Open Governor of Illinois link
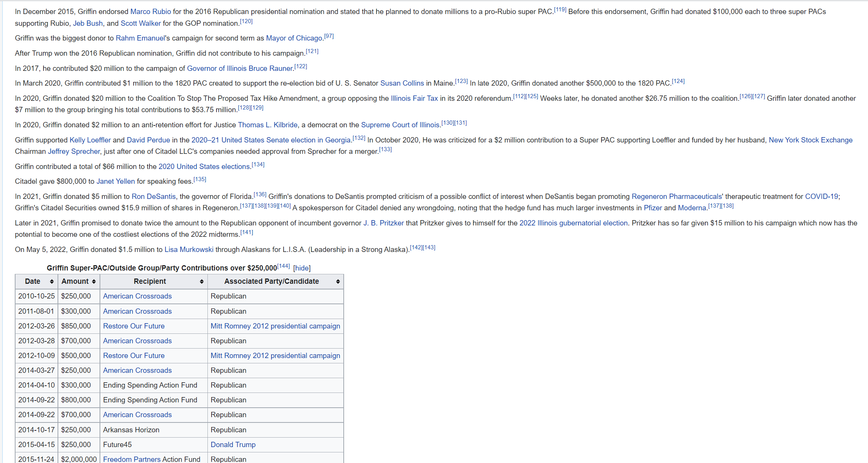The width and height of the screenshot is (868, 463). tap(217, 69)
